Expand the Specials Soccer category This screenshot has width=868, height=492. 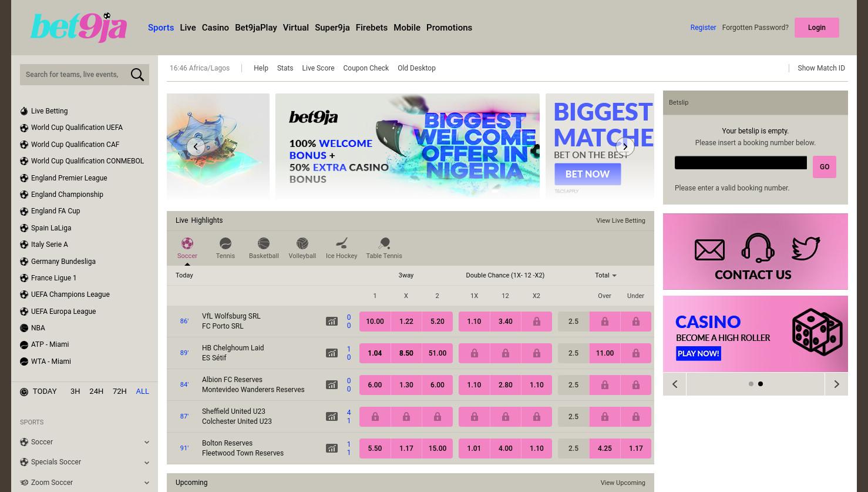[85, 462]
